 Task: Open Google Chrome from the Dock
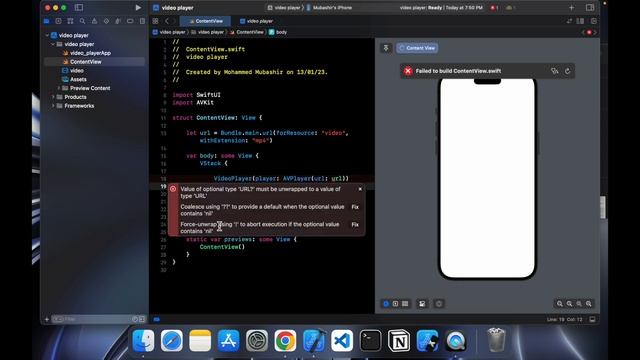(x=285, y=340)
